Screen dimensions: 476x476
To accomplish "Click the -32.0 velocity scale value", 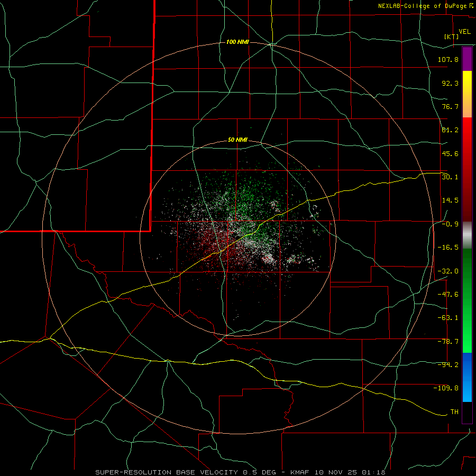I will click(x=448, y=271).
